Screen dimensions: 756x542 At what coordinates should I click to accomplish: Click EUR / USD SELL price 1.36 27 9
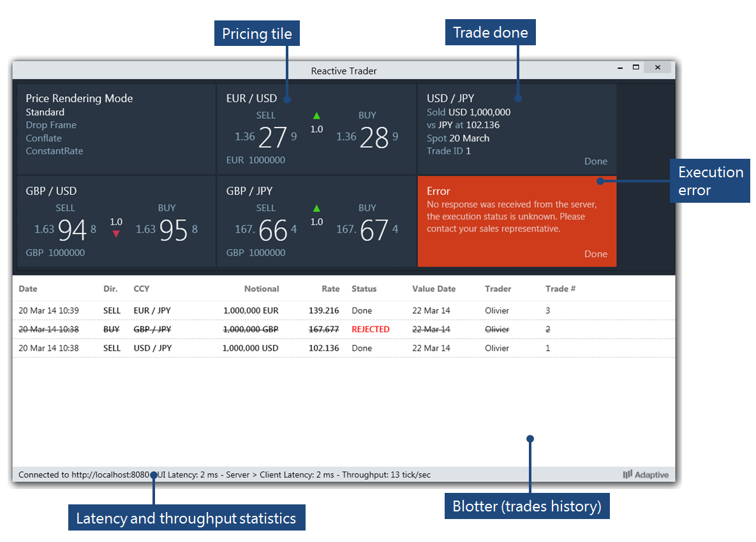click(265, 137)
